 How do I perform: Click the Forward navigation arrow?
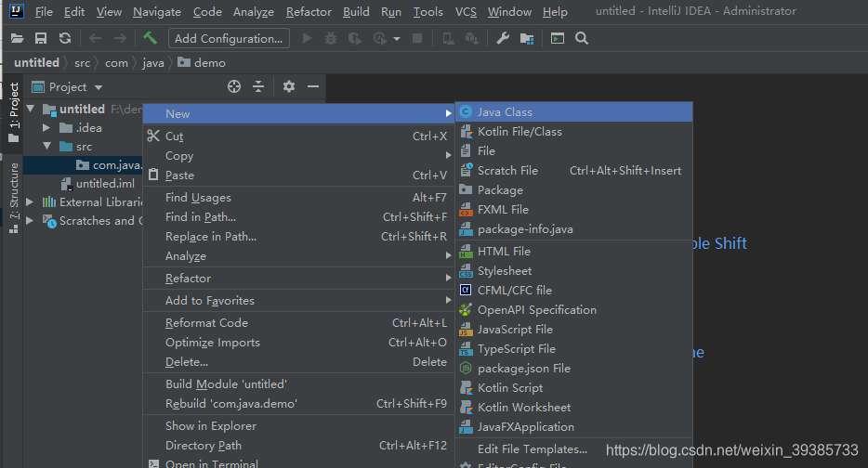tap(120, 38)
